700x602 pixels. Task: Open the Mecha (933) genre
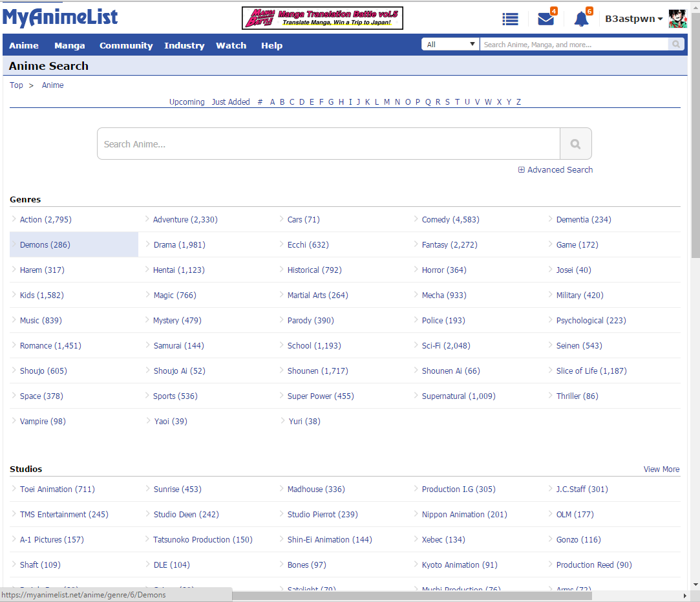pyautogui.click(x=444, y=296)
